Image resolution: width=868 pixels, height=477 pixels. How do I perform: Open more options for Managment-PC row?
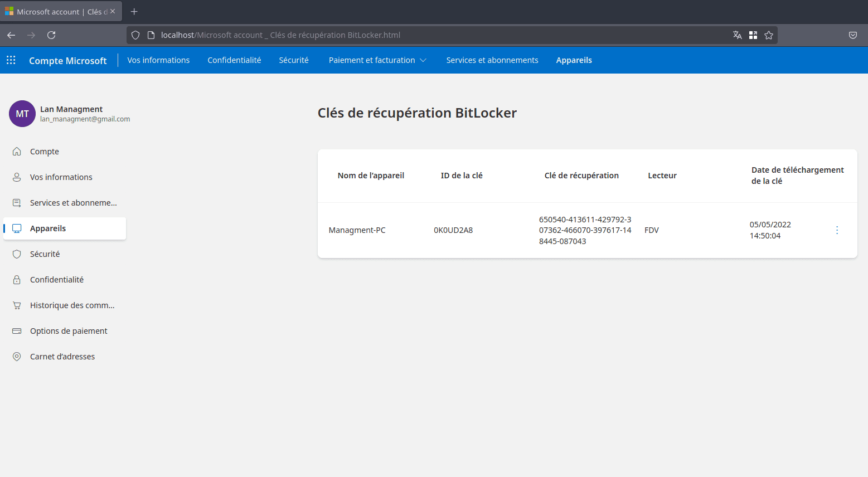(x=837, y=230)
